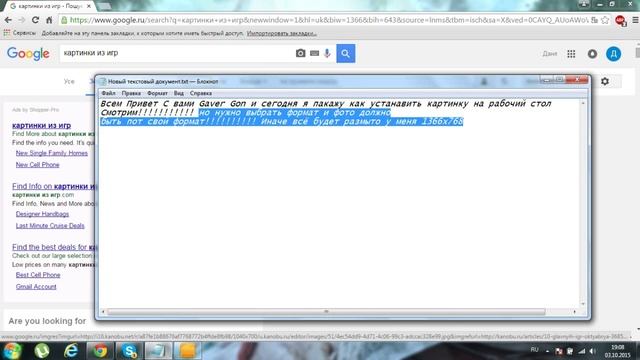The width and height of the screenshot is (640, 360).
Task: Click the картинки из игр browser tab
Action: pos(49,6)
